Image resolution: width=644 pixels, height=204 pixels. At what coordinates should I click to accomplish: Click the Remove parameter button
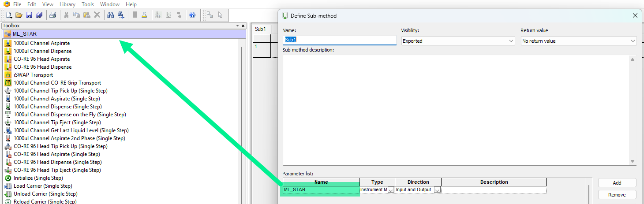coord(617,195)
